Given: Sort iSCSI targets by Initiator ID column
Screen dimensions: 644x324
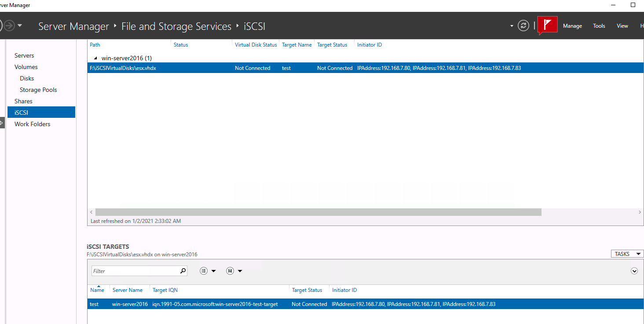Looking at the screenshot, I should point(344,290).
